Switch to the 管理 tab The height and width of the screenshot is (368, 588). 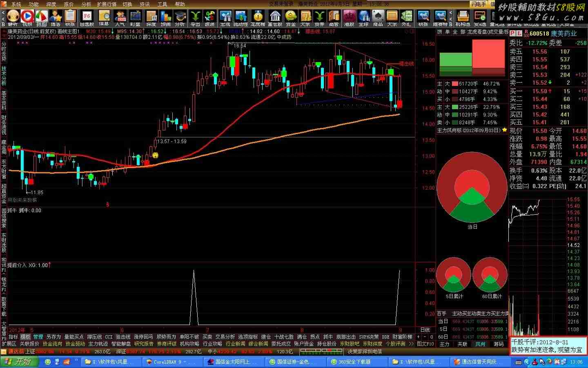click(38, 337)
